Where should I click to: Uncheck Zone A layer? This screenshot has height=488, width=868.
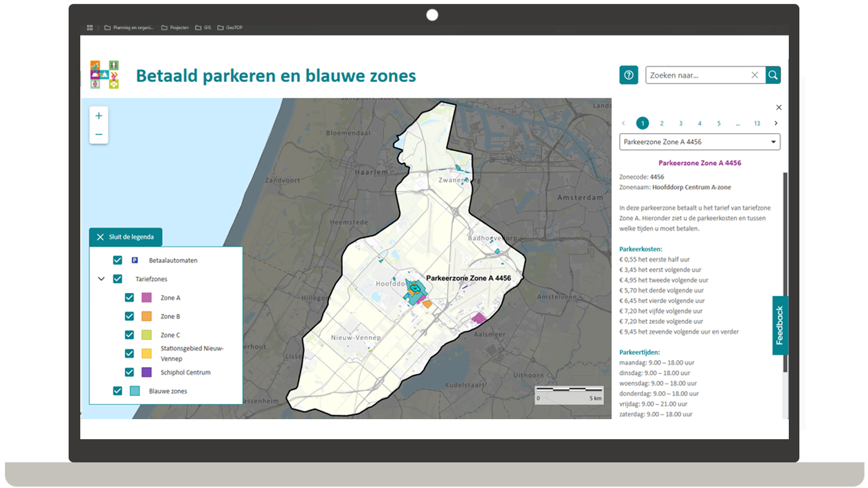[129, 298]
